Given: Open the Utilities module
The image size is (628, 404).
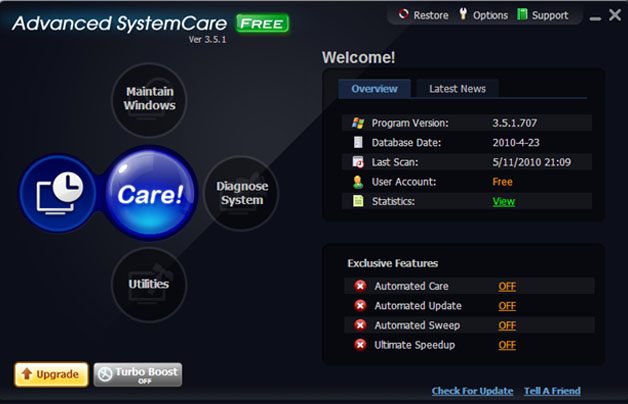Looking at the screenshot, I should point(149,284).
